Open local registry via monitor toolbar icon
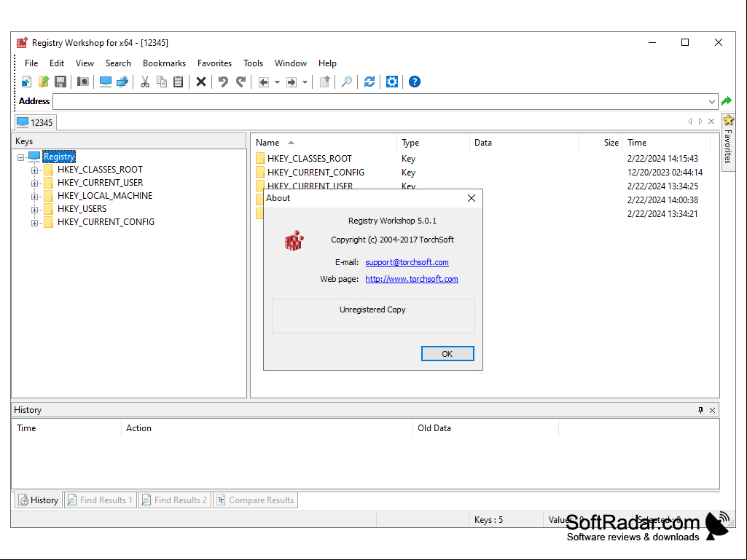 [x=105, y=82]
